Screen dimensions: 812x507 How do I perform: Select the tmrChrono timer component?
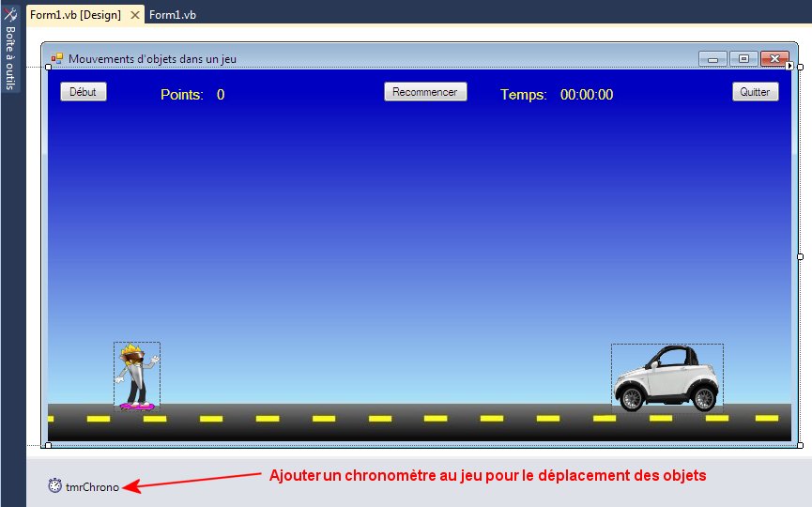tap(84, 486)
